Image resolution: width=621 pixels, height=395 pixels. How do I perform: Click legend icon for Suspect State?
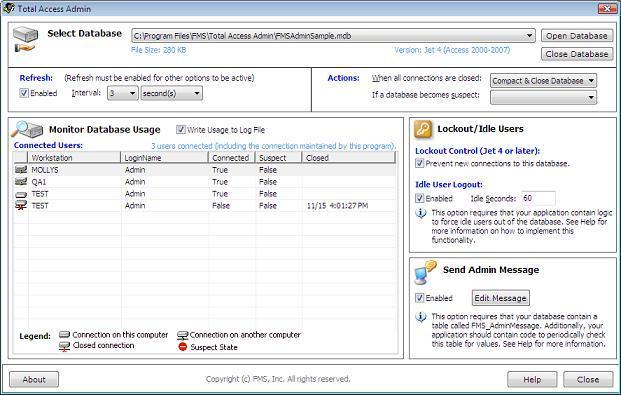tap(183, 347)
